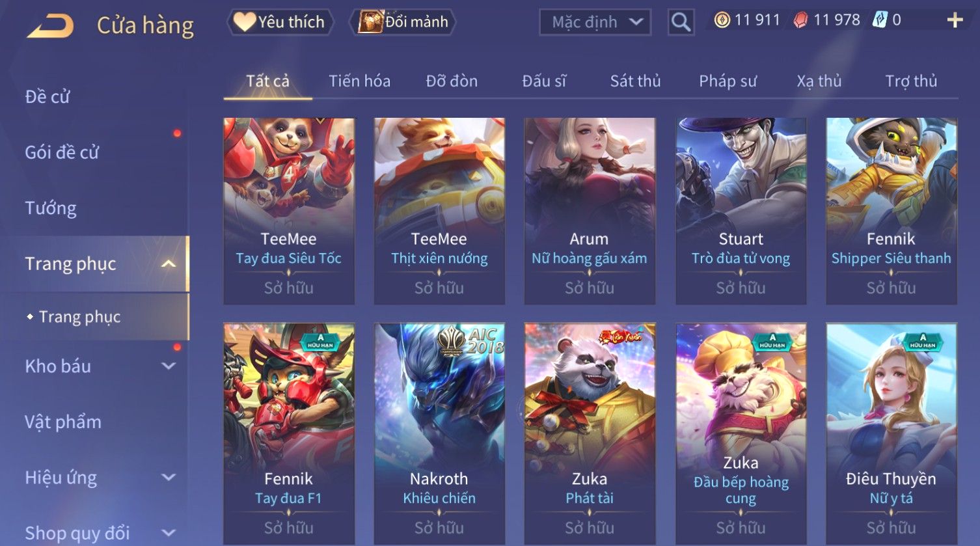The height and width of the screenshot is (546, 980).
Task: Select the Stuart Trò đùa tử vong card
Action: [x=741, y=211]
